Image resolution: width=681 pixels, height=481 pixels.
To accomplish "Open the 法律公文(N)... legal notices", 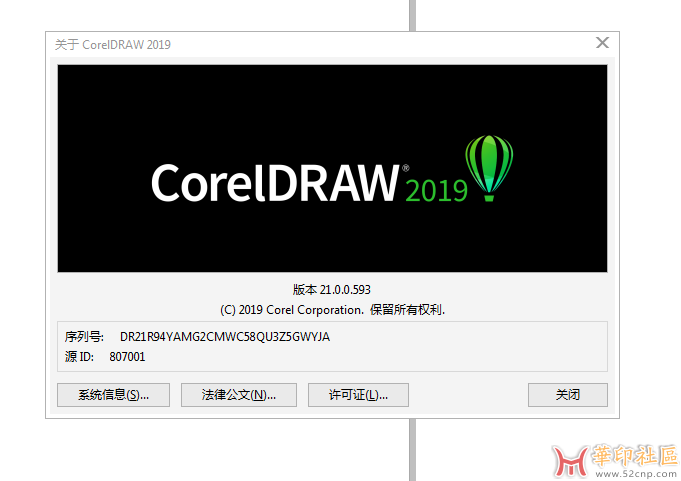I will (x=239, y=395).
